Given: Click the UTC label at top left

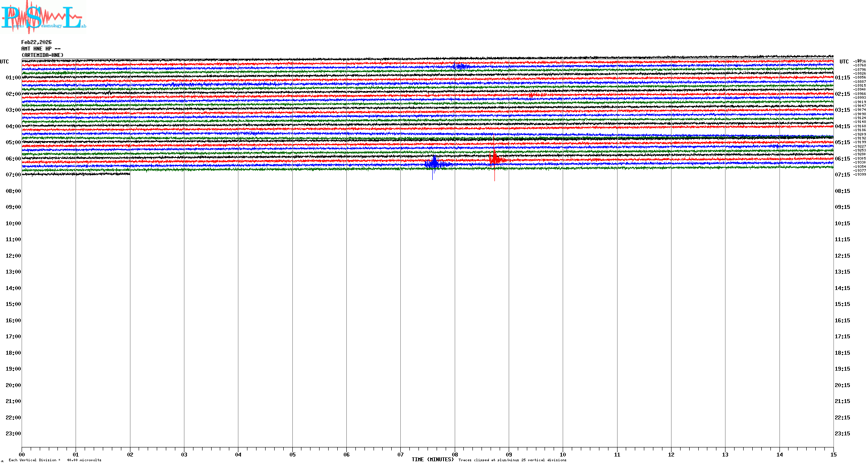Looking at the screenshot, I should point(4,62).
